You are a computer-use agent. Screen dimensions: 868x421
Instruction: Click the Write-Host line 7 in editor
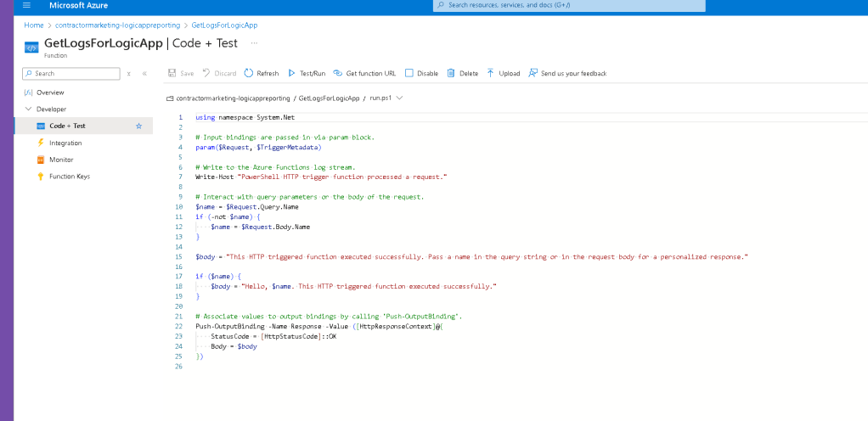(x=321, y=177)
